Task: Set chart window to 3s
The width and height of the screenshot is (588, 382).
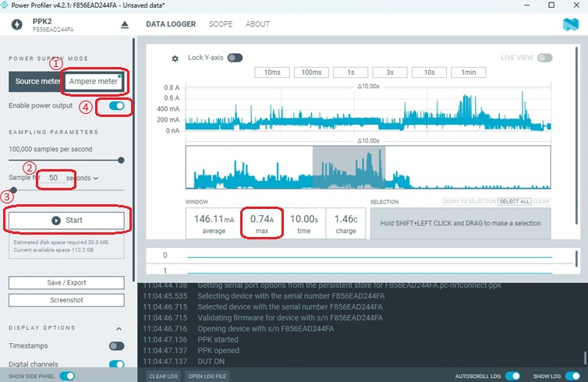Action: [x=390, y=73]
